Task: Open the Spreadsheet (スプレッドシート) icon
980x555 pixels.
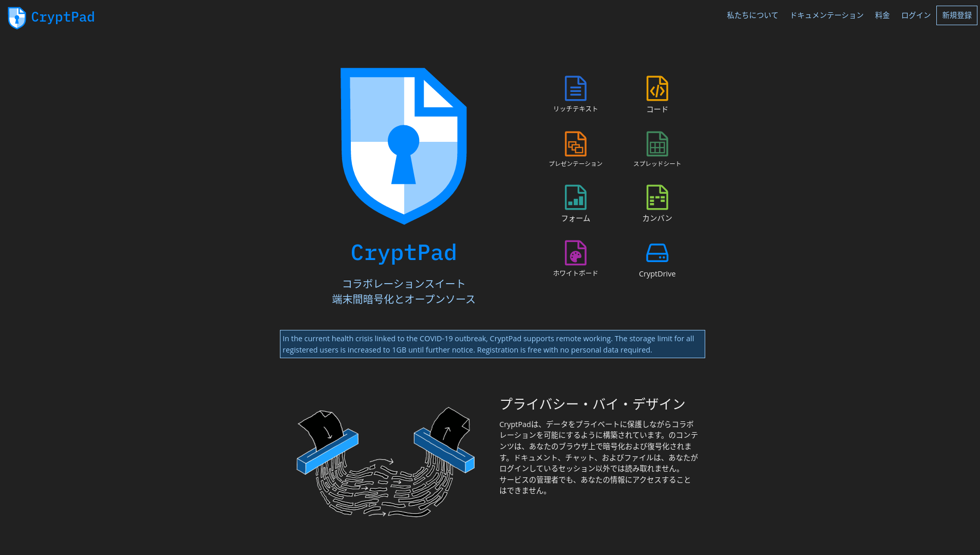Action: (657, 144)
